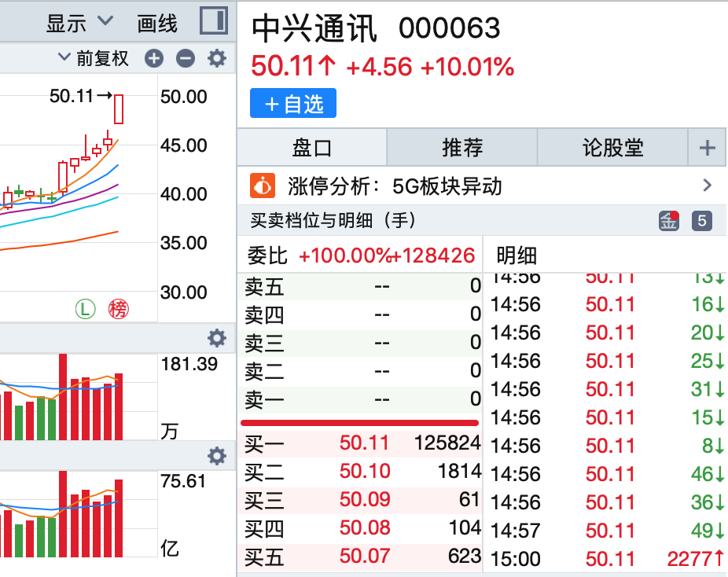The height and width of the screenshot is (577, 728).
Task: Open turnover amount chart settings gear
Action: (x=216, y=456)
